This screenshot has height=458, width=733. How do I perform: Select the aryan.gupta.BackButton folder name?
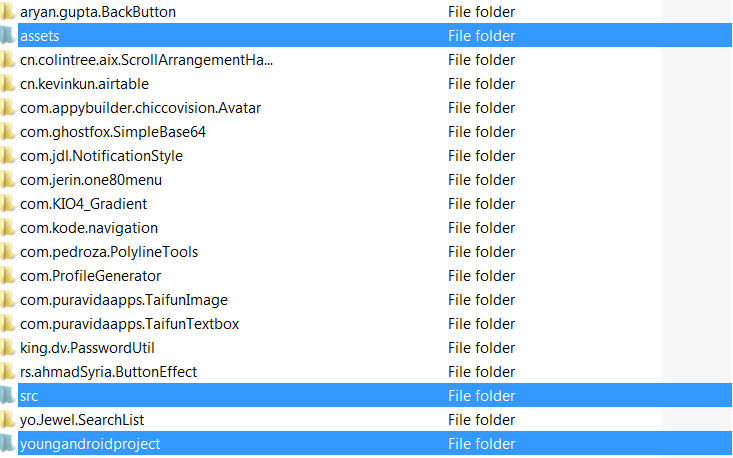click(98, 12)
